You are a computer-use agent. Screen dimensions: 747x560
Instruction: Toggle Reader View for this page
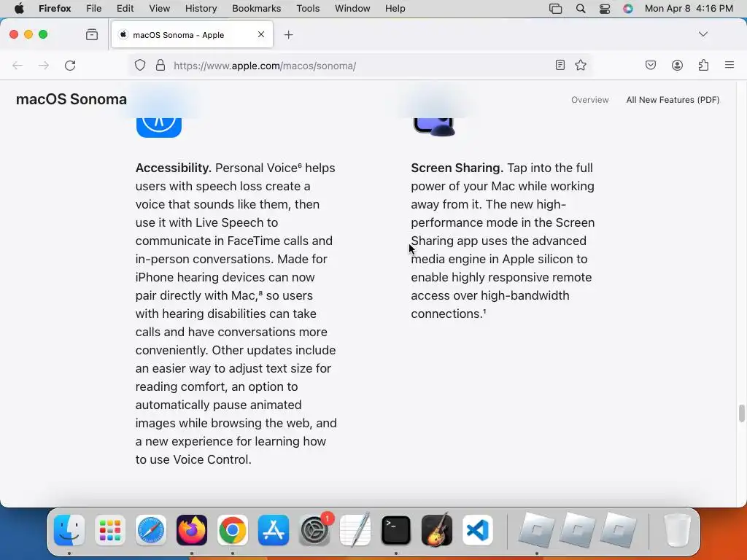point(560,65)
